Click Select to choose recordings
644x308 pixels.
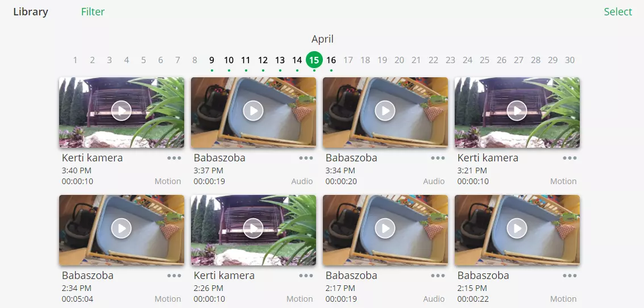click(x=618, y=12)
